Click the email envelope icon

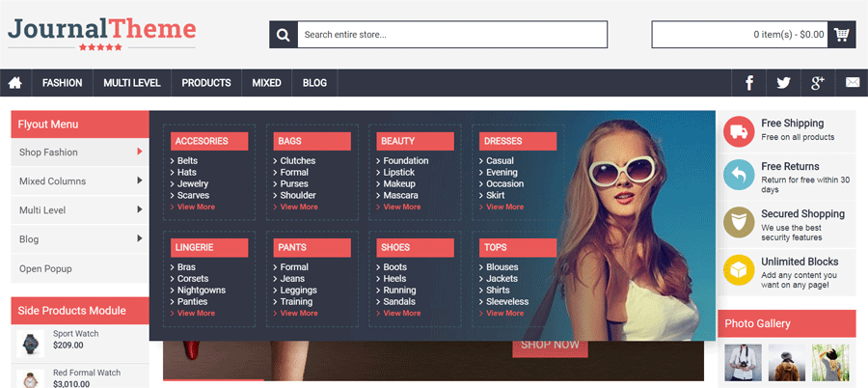coord(852,83)
